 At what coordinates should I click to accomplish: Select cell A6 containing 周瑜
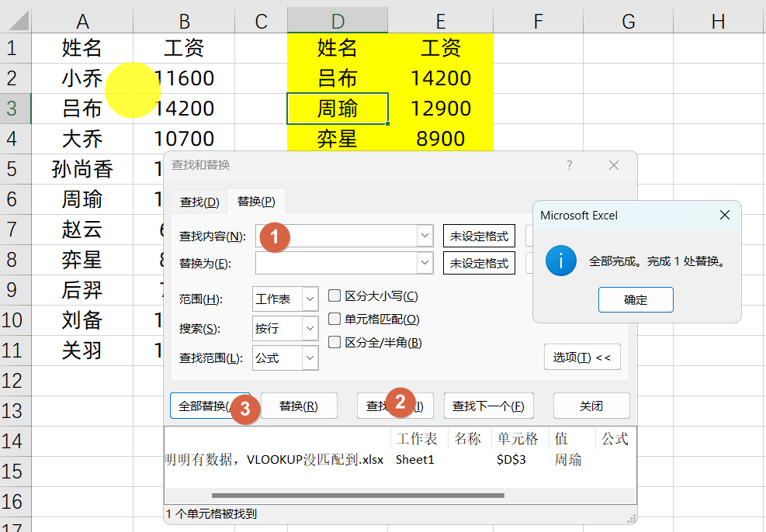tap(82, 199)
